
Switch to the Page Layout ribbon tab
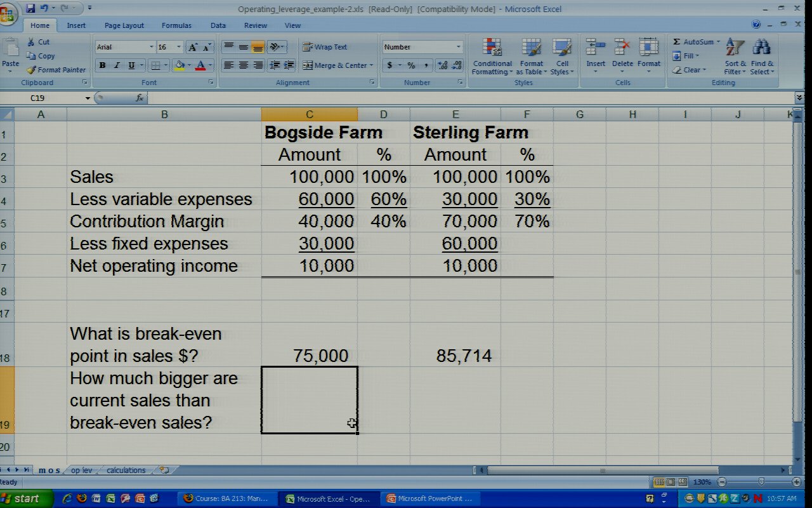(124, 25)
